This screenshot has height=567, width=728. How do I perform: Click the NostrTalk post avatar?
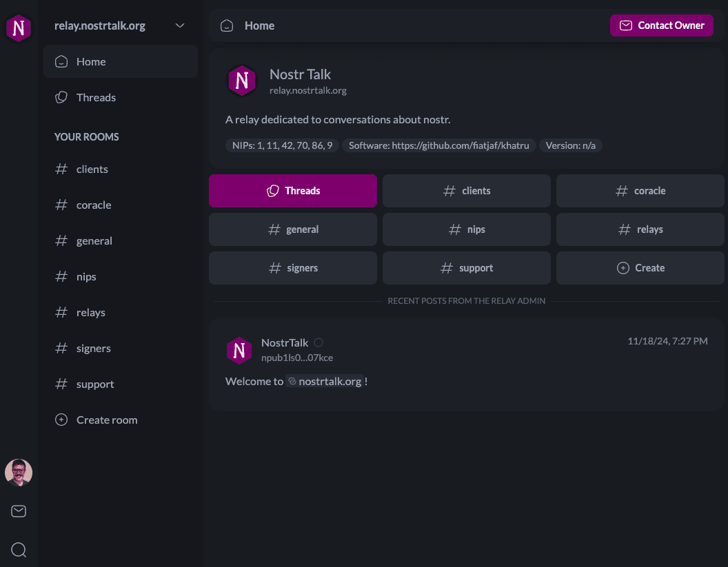click(x=239, y=350)
